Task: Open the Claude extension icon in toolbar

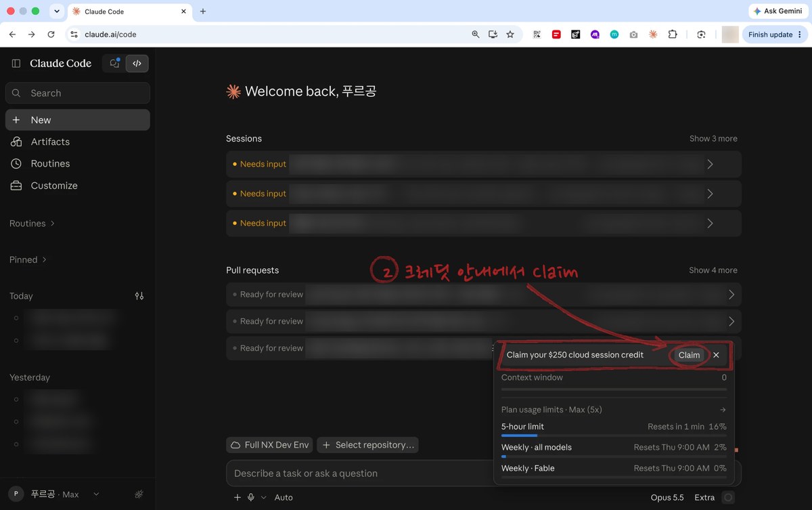Action: 653,35
